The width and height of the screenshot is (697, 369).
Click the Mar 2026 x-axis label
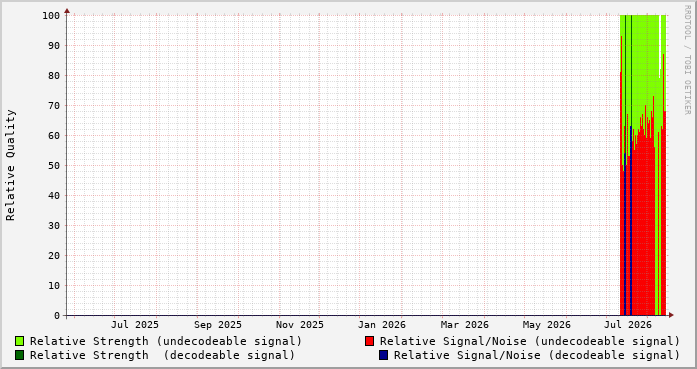pos(465,325)
